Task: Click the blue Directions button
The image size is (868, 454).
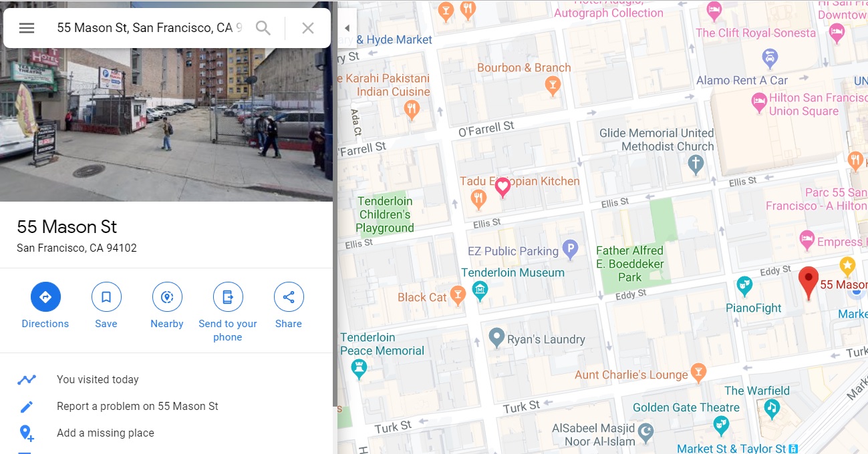Action: (x=45, y=297)
